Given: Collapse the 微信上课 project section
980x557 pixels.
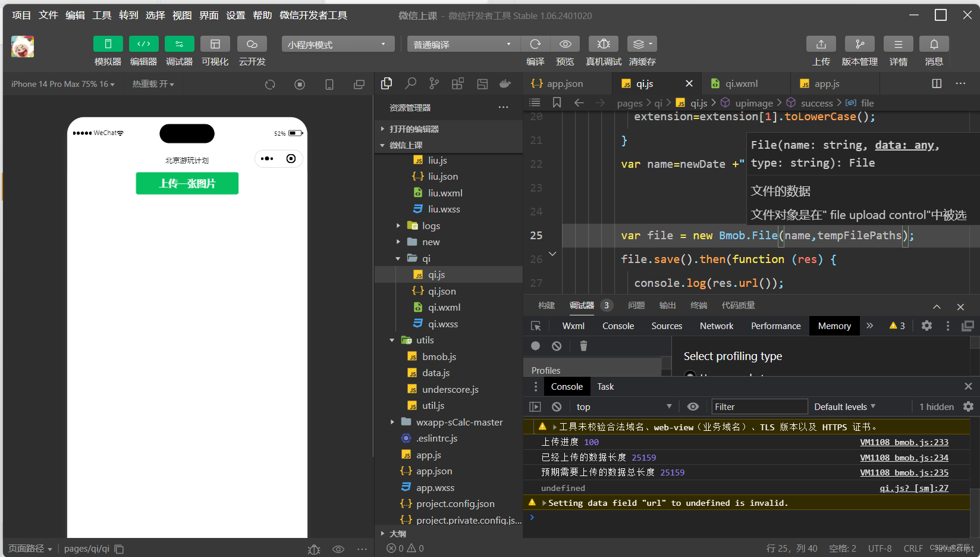Looking at the screenshot, I should pyautogui.click(x=449, y=145).
